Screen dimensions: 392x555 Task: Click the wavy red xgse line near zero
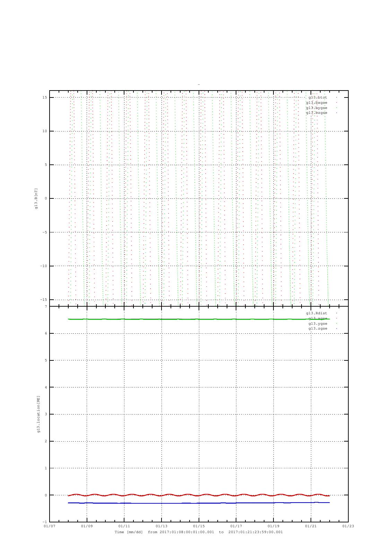pos(199,495)
